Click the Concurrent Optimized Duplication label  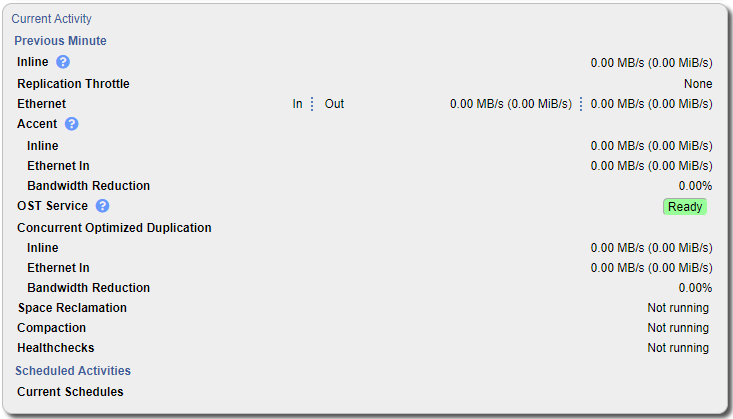click(114, 228)
